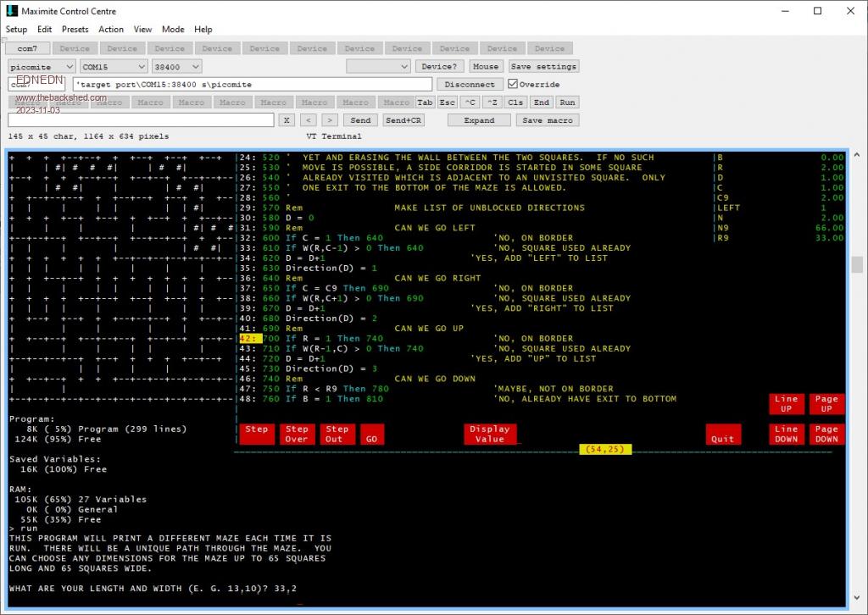Click the Disconnect button
The image size is (868, 615).
point(470,85)
